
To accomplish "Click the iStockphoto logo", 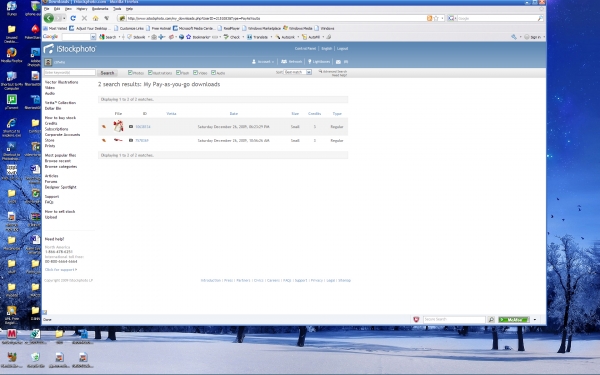I will [70, 49].
